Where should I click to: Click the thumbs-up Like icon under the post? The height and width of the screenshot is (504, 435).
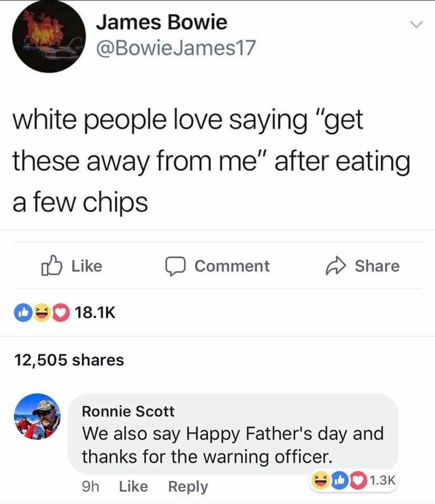click(51, 266)
